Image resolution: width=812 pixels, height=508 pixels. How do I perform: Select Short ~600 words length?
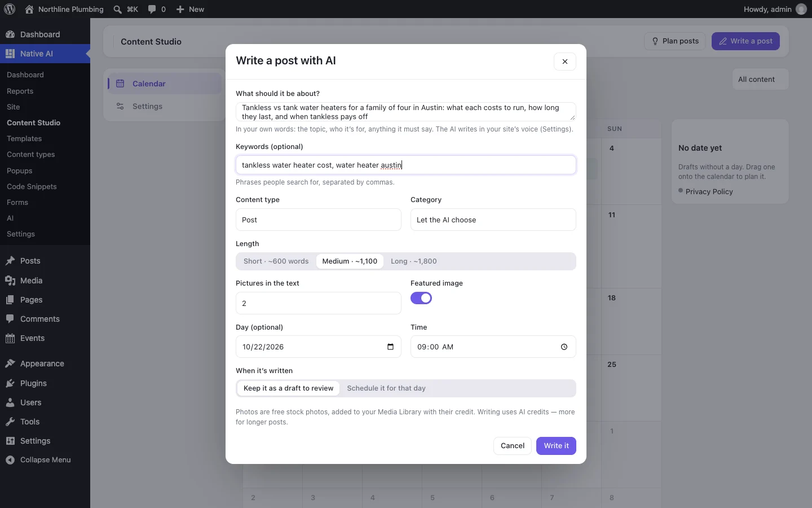pos(276,261)
